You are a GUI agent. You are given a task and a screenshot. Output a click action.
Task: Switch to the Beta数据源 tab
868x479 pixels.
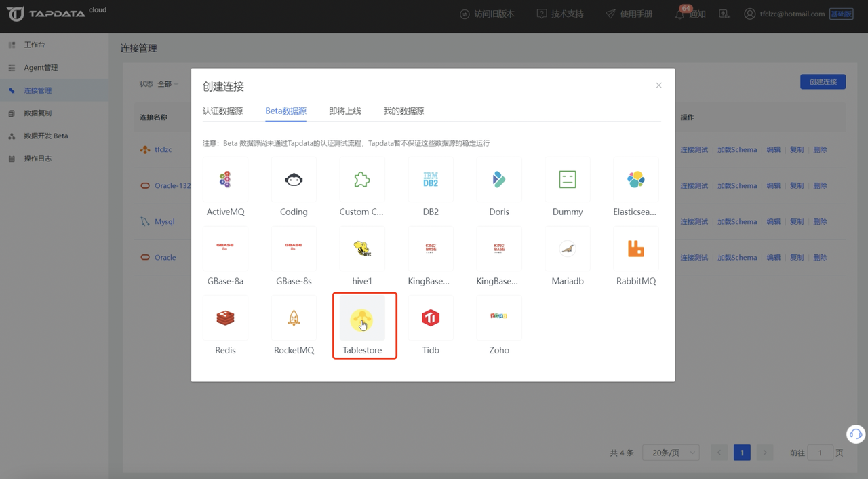[285, 111]
